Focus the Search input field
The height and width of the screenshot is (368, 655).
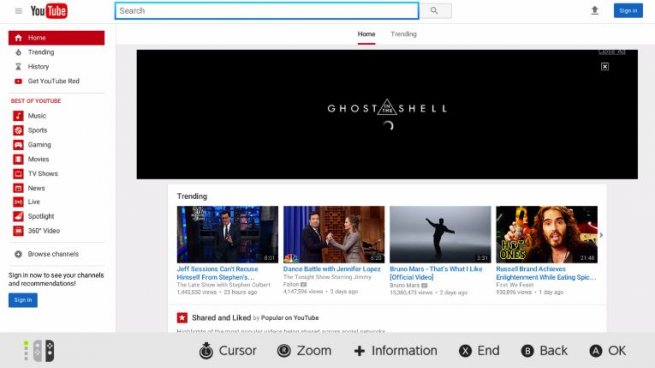coord(267,11)
